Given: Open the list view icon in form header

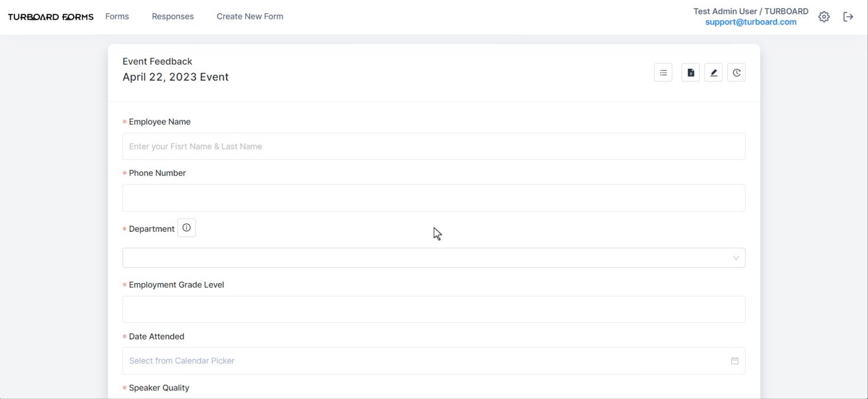Looking at the screenshot, I should coord(663,73).
